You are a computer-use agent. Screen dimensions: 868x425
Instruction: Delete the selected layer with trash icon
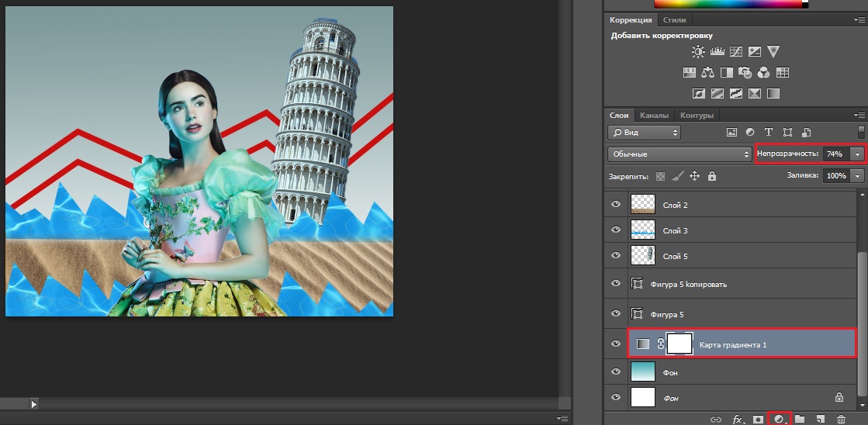click(842, 420)
